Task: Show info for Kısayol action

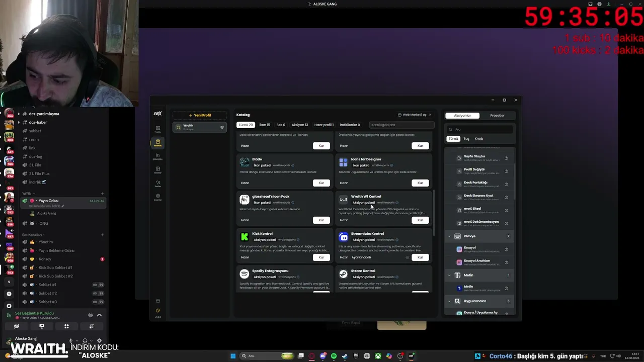Action: 506,249
